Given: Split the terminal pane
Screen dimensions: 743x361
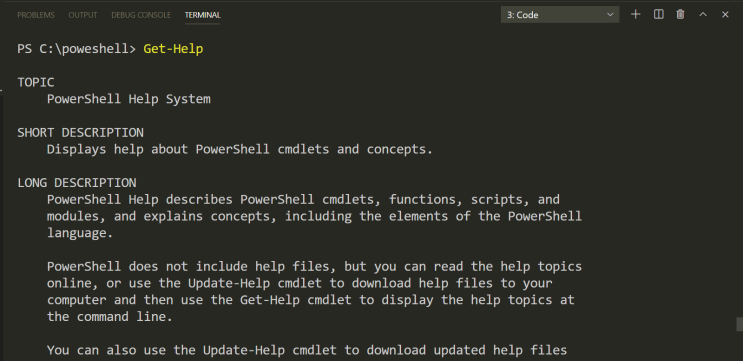Looking at the screenshot, I should click(x=658, y=15).
